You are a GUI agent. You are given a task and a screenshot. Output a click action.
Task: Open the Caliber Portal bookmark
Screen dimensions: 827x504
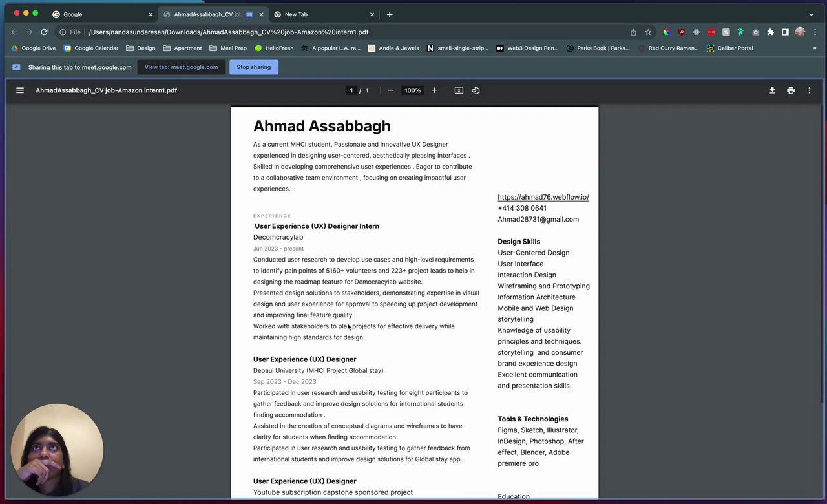[729, 48]
